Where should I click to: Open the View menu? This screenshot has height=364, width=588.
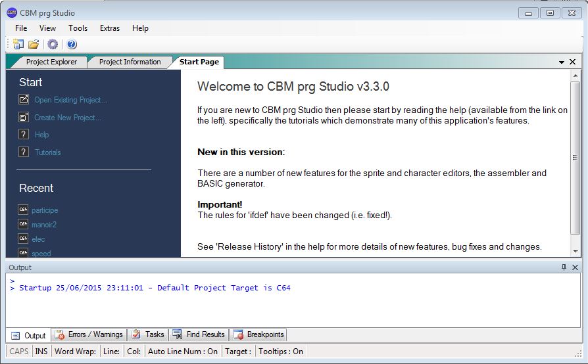(x=47, y=28)
